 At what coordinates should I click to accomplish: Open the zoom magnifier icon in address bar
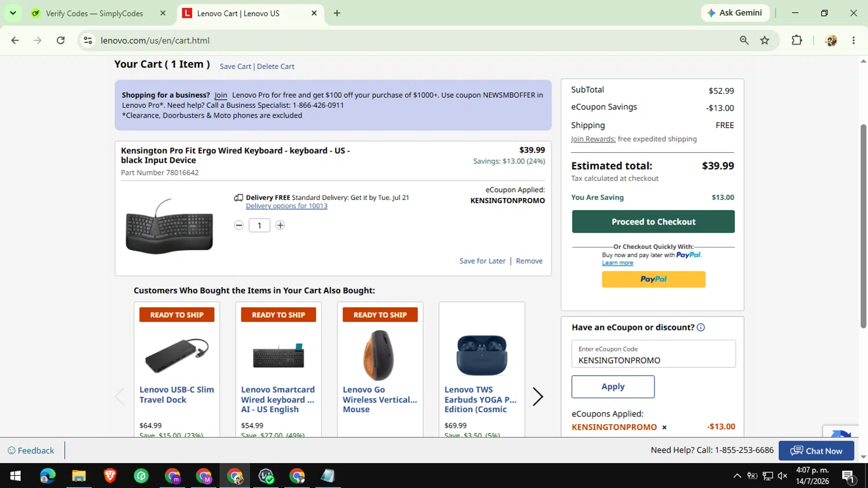744,41
